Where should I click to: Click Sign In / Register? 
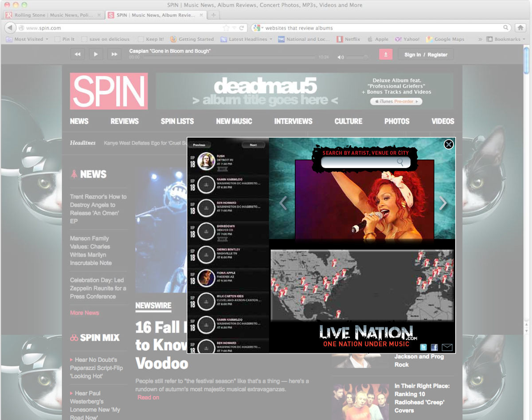(x=426, y=55)
